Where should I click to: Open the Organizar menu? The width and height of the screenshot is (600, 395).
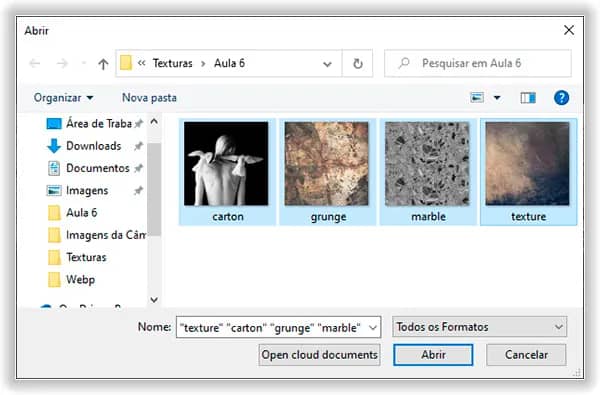[x=64, y=98]
